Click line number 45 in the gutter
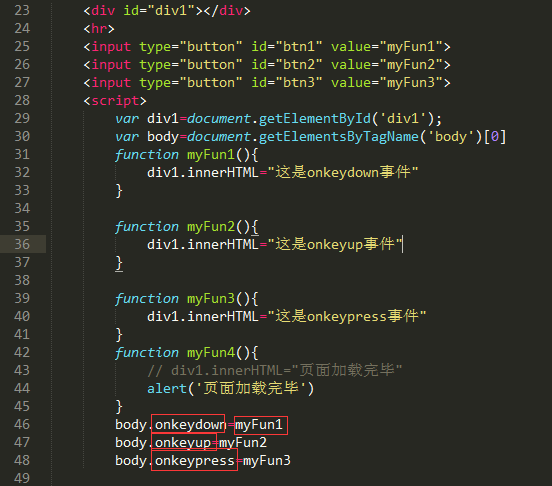The image size is (552, 486). [x=22, y=406]
